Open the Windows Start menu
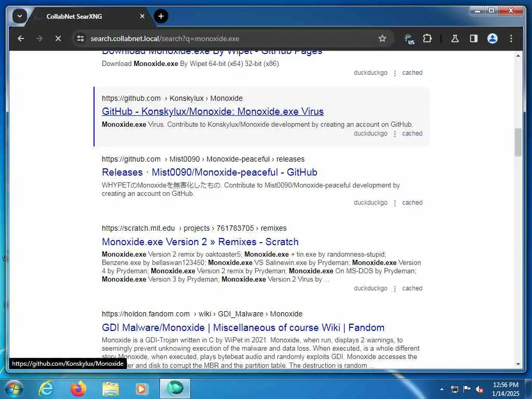 tap(14, 389)
